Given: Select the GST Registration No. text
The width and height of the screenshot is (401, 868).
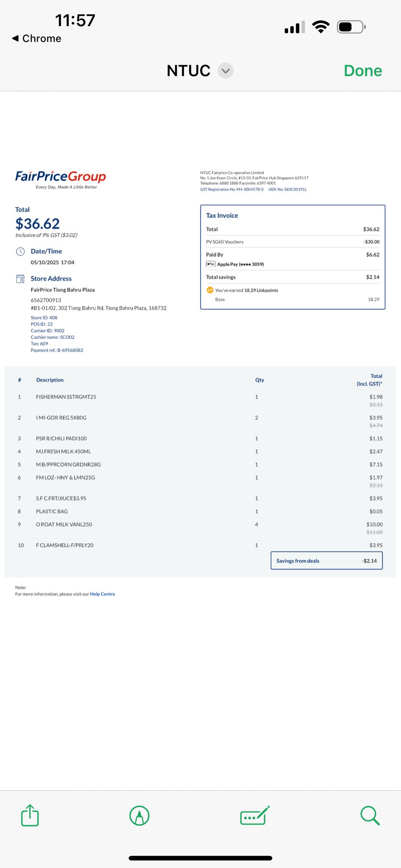Looking at the screenshot, I should pyautogui.click(x=232, y=189).
